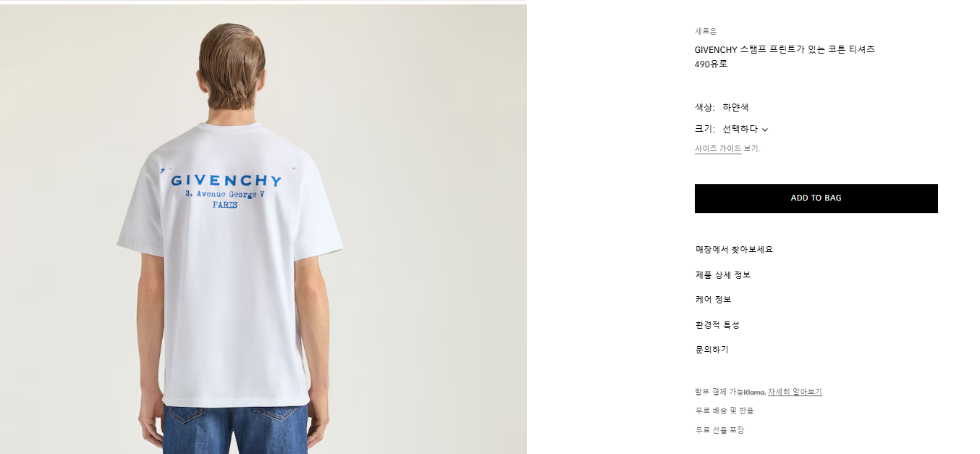Open the 크기 선택하다 size dropdown

745,130
